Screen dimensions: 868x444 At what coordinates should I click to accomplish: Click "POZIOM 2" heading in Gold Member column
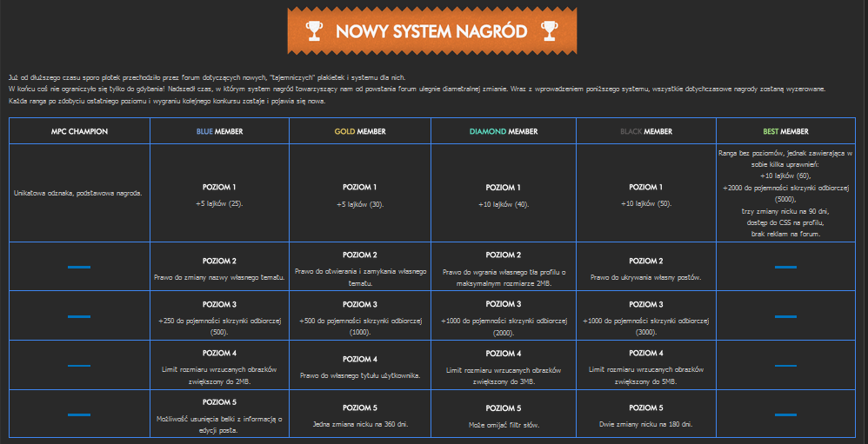[360, 255]
